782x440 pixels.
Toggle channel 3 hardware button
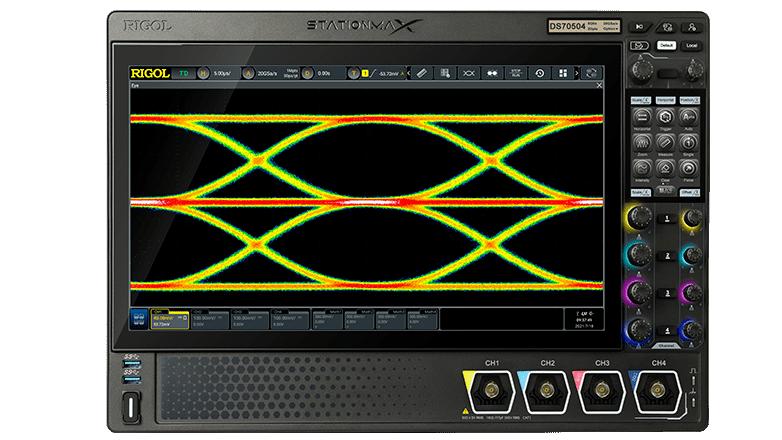coord(667,293)
